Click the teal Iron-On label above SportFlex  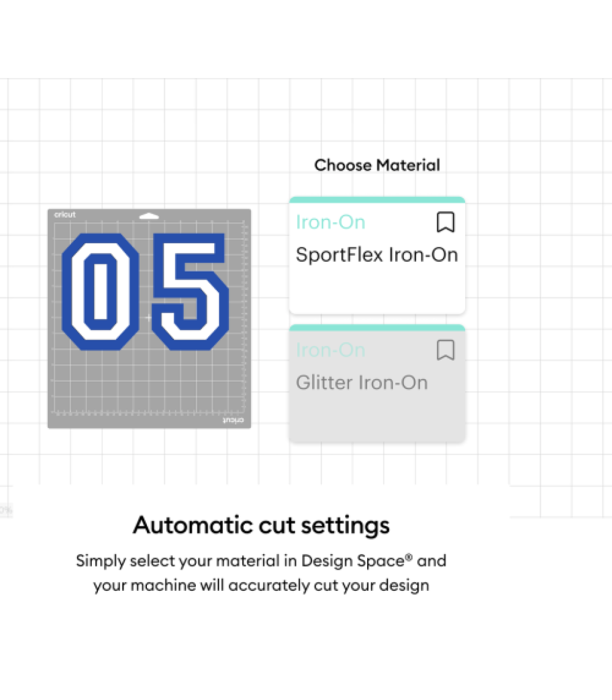pyautogui.click(x=330, y=222)
